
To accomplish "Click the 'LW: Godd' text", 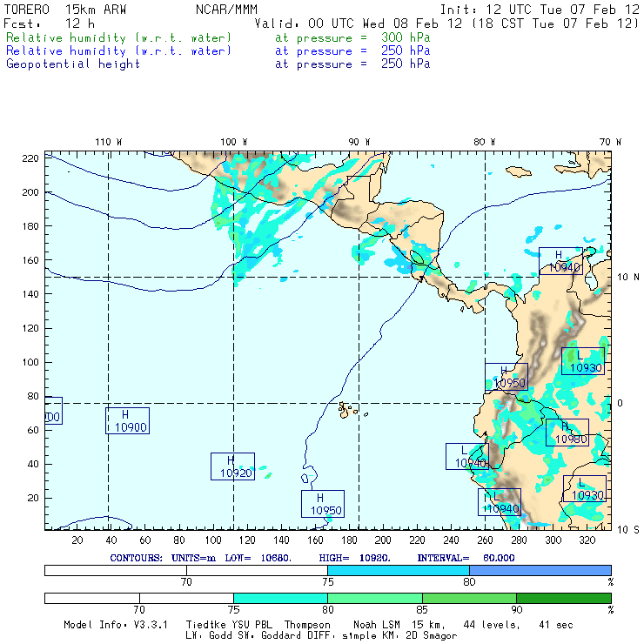I will (x=210, y=636).
